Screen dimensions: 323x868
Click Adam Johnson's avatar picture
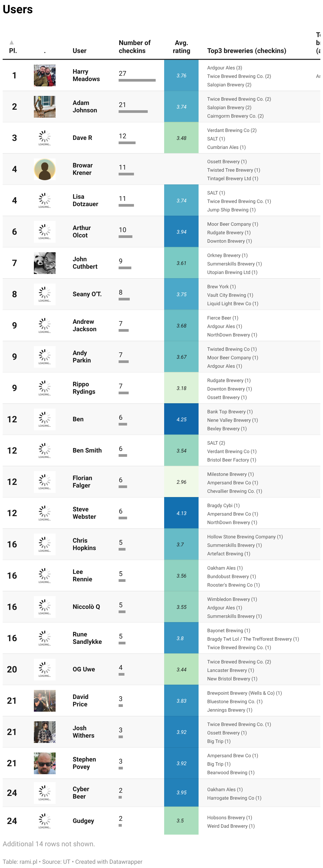coord(44,107)
